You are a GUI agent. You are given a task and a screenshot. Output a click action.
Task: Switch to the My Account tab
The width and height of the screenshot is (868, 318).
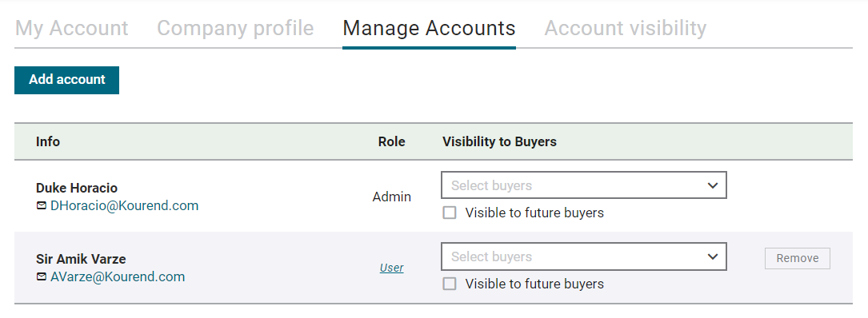71,28
